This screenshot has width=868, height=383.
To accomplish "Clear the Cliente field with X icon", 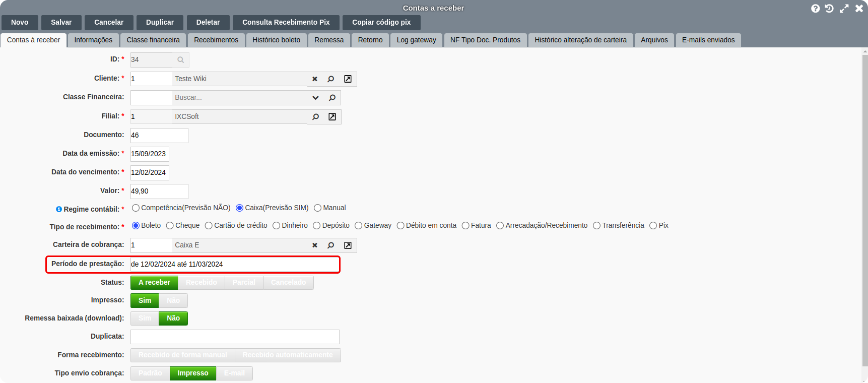I will coord(315,79).
